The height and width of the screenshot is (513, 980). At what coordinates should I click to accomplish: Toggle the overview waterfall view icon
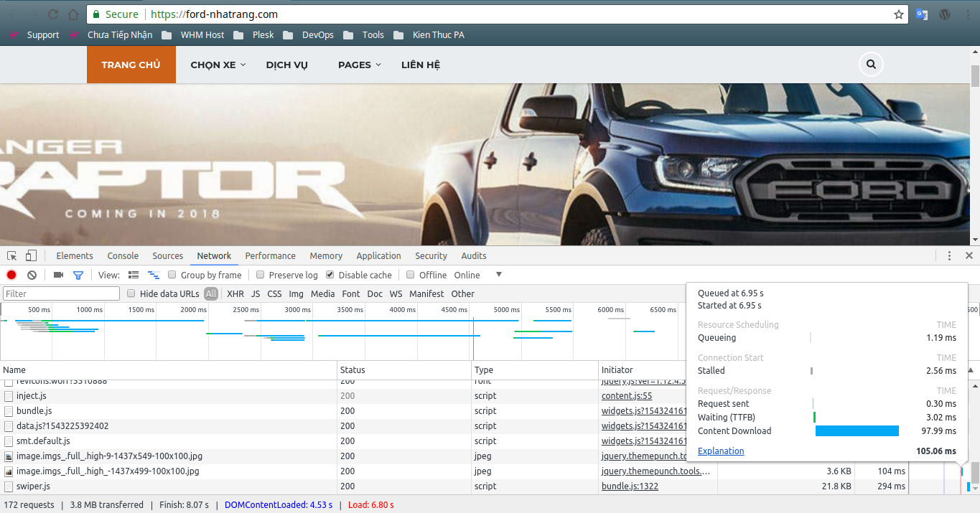153,275
